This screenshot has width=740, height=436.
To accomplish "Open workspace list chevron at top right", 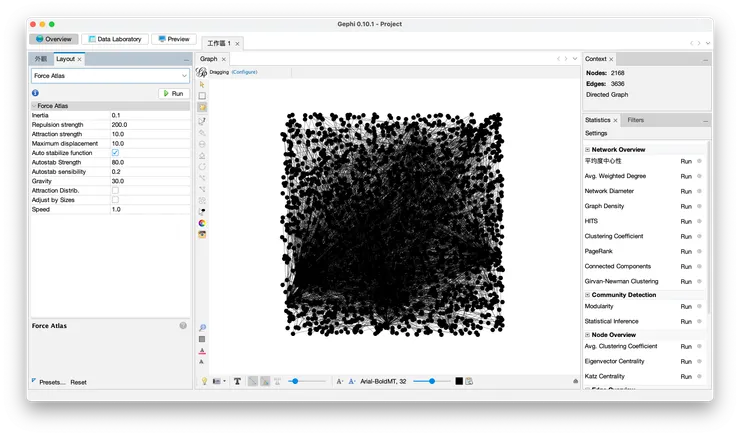I will point(708,43).
